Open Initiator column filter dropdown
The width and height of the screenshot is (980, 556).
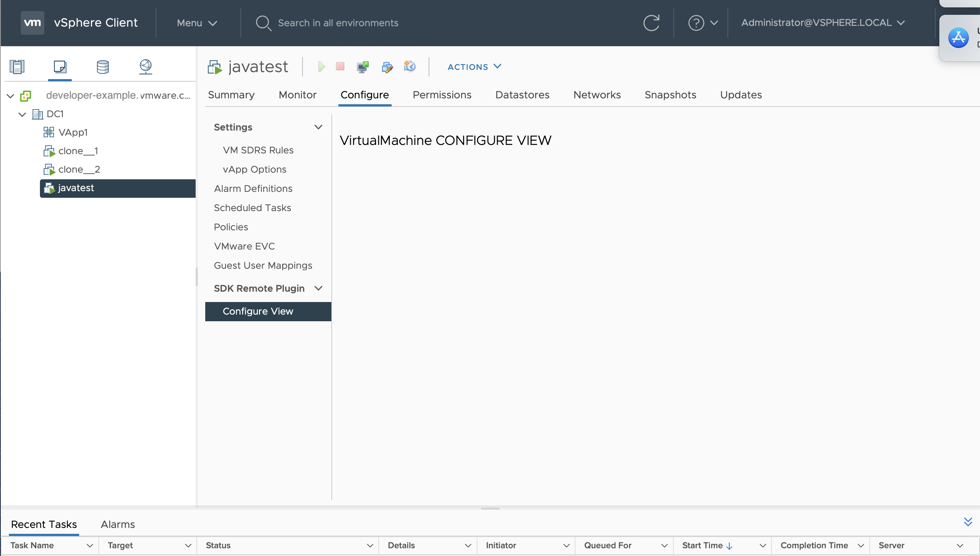567,546
